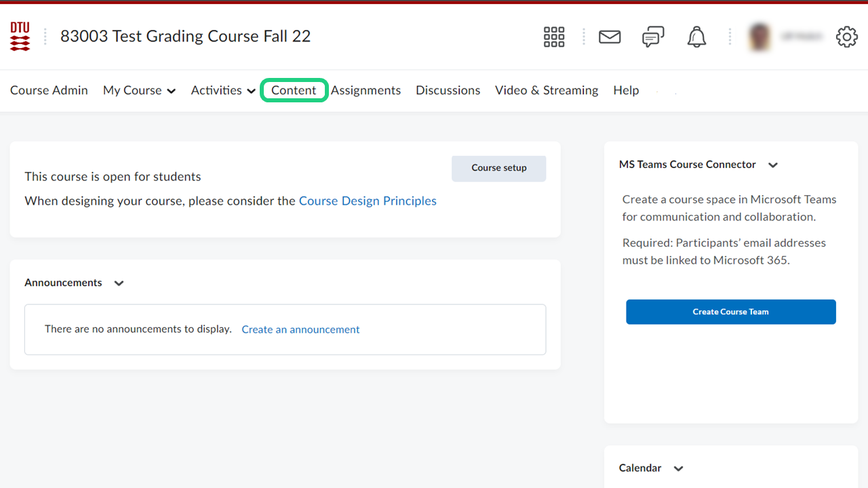
Task: Expand the My Course dropdown menu
Action: click(139, 91)
